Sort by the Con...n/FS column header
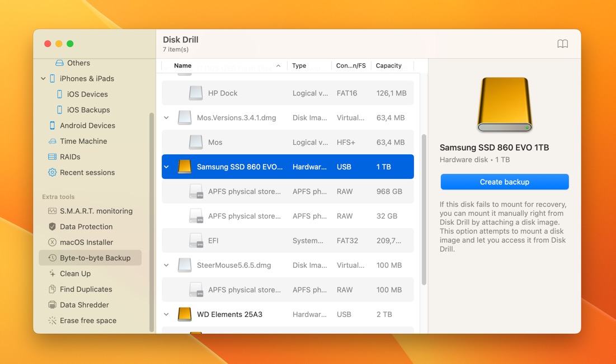This screenshot has height=364, width=616. [351, 65]
